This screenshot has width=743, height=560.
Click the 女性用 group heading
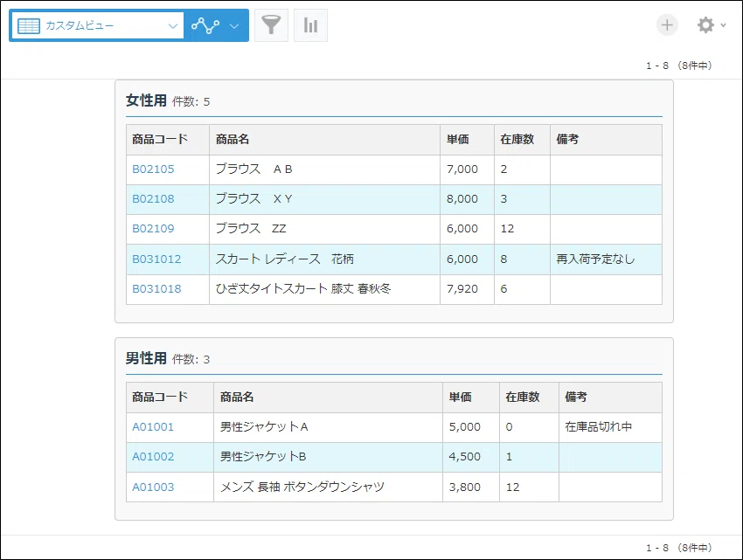pos(146,100)
